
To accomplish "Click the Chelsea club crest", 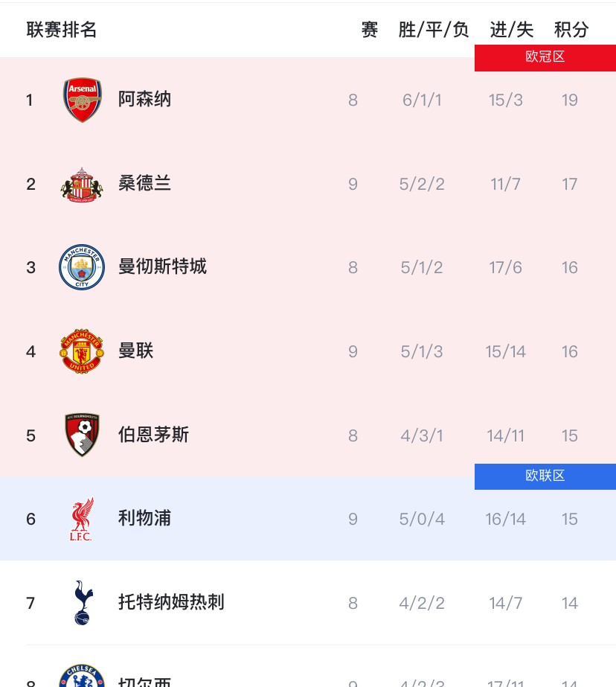I will [82, 677].
